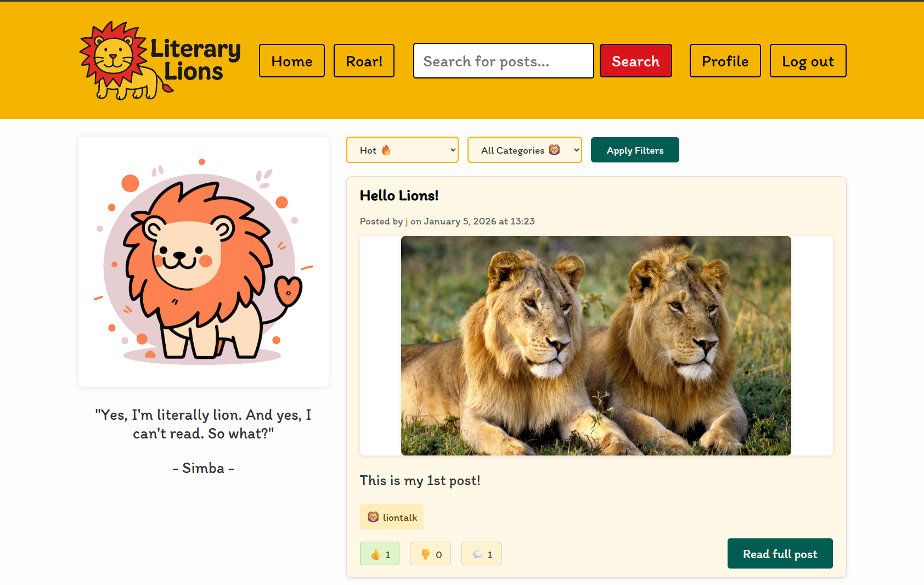Navigate to Home
The image size is (924, 585).
(x=291, y=60)
